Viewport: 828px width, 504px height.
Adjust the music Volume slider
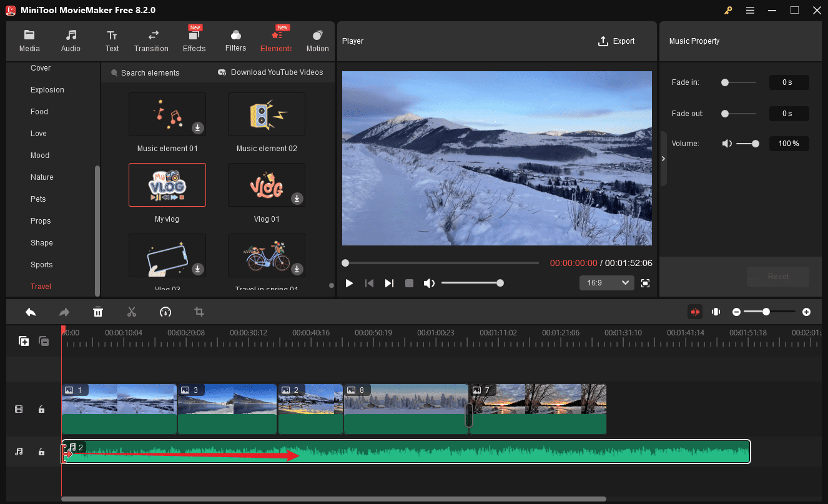click(x=747, y=144)
